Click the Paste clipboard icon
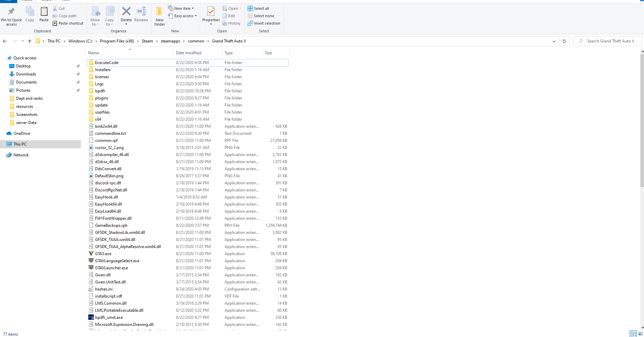Image resolution: width=644 pixels, height=337 pixels. pos(44,14)
